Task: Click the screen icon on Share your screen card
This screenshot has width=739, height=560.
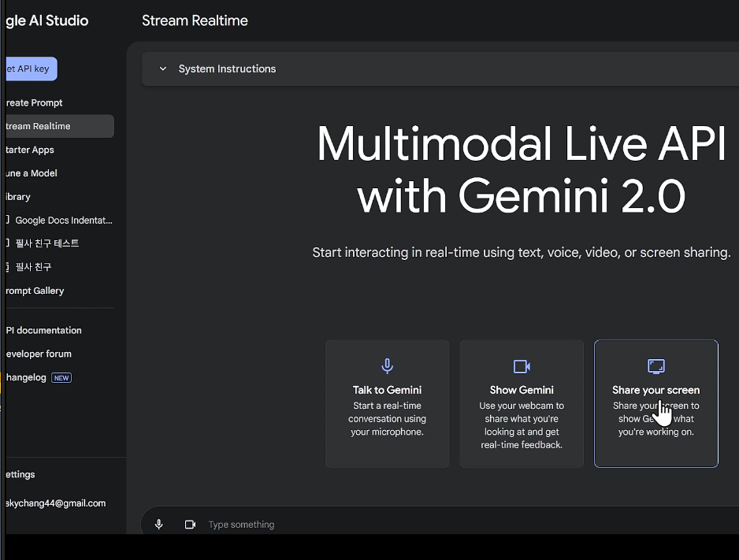Action: (656, 366)
